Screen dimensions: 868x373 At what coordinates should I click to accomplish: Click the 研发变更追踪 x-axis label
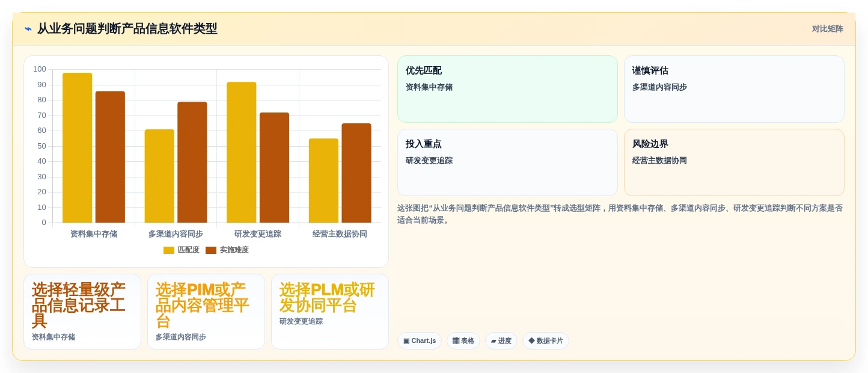point(258,234)
